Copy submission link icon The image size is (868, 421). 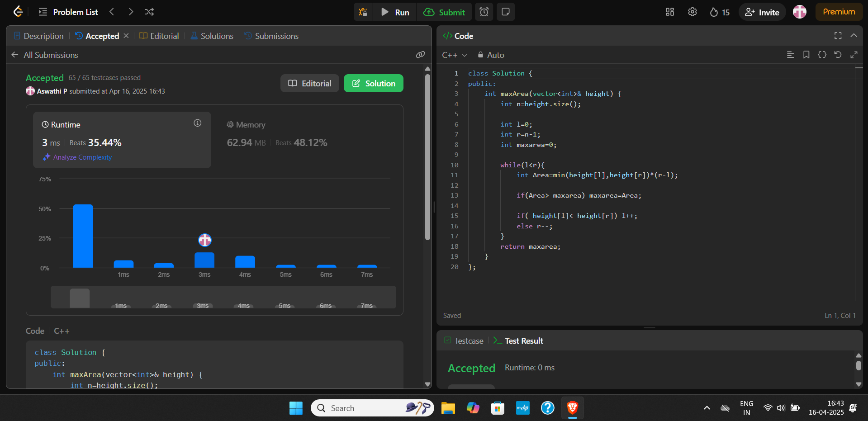pyautogui.click(x=421, y=55)
